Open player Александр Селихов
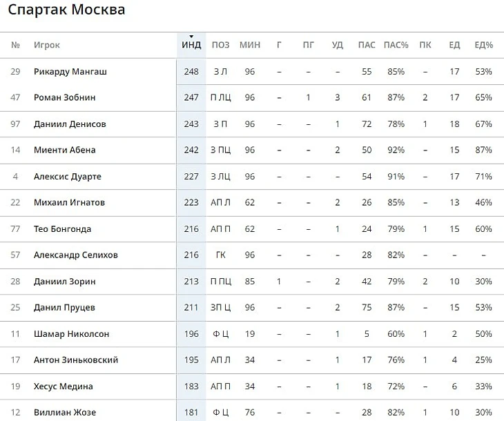The height and width of the screenshot is (421, 504). (x=76, y=255)
